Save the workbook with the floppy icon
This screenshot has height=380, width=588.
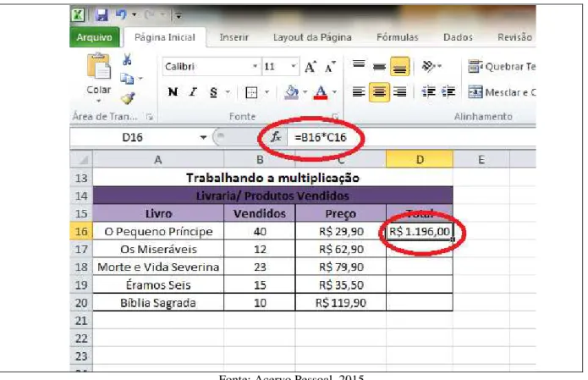click(102, 15)
